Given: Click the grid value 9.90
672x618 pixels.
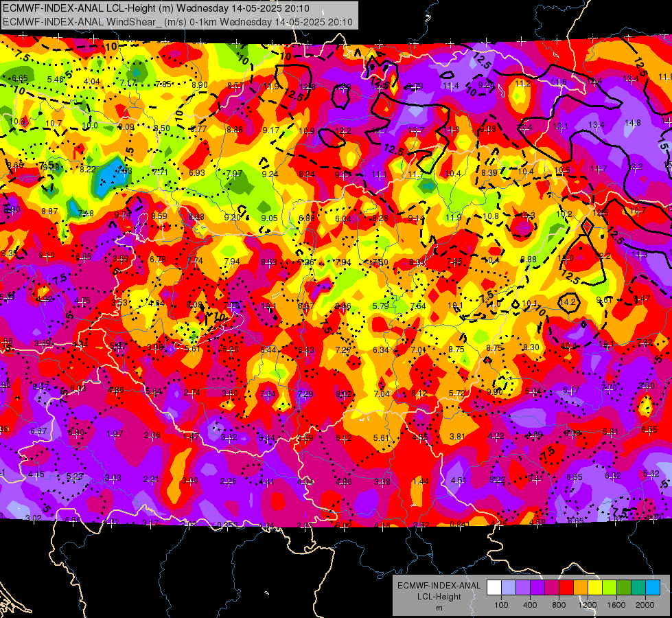Looking at the screenshot, I should pyautogui.click(x=495, y=392).
